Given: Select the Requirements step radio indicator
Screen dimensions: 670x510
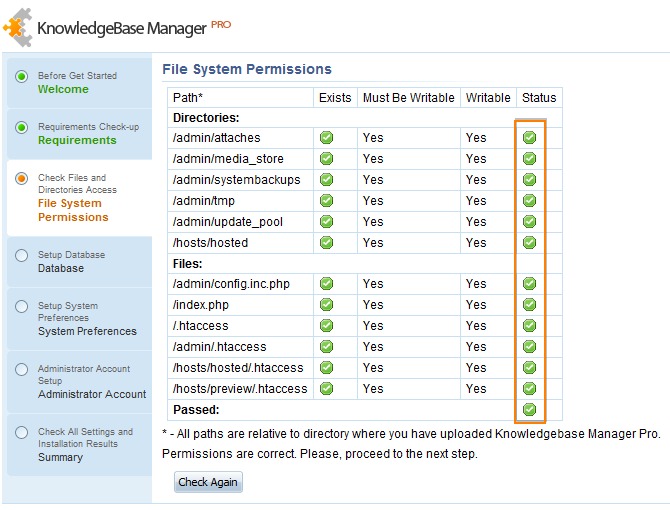Looking at the screenshot, I should coord(21,127).
